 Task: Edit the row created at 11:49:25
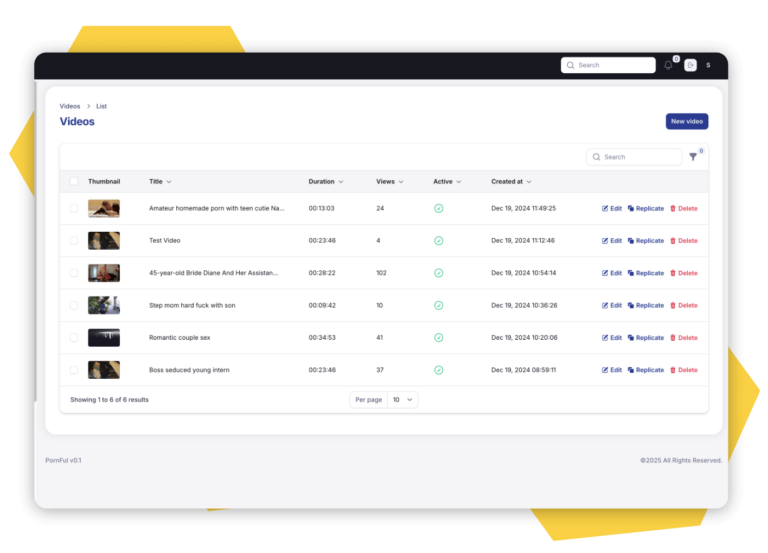612,208
